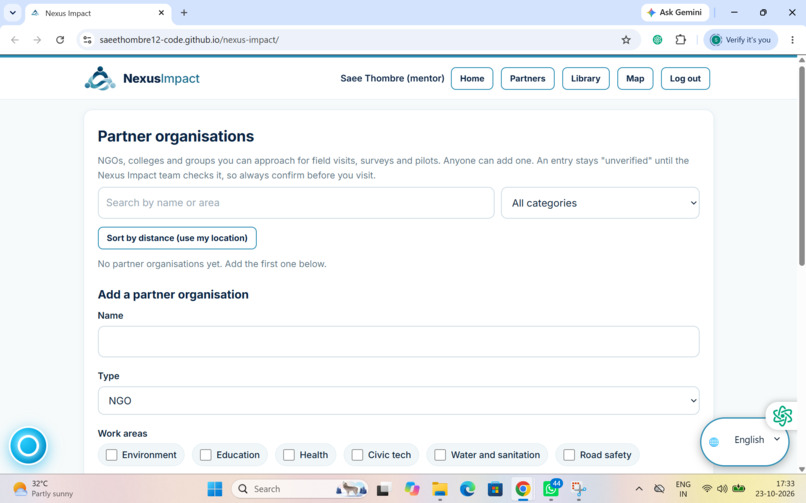
Task: Open the tab search chevron button
Action: tap(12, 13)
